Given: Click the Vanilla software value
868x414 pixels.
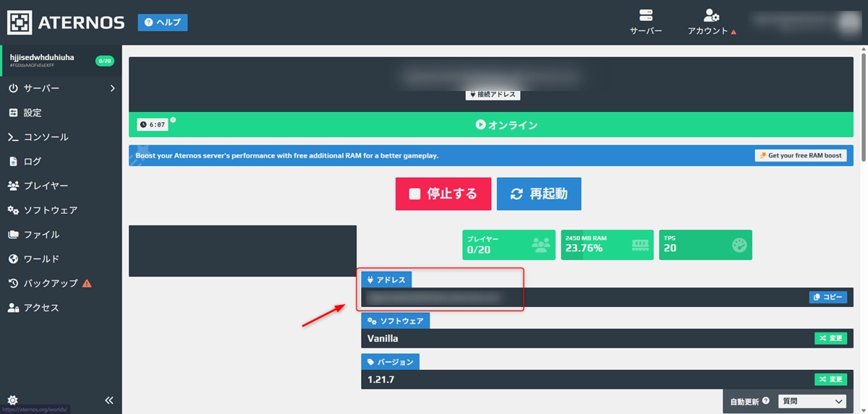Looking at the screenshot, I should (x=383, y=338).
